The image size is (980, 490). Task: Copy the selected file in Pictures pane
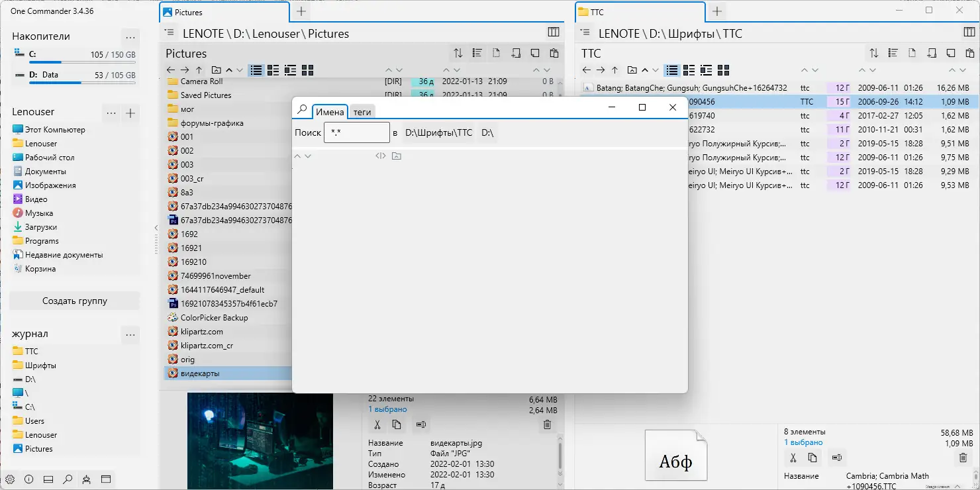tap(396, 424)
